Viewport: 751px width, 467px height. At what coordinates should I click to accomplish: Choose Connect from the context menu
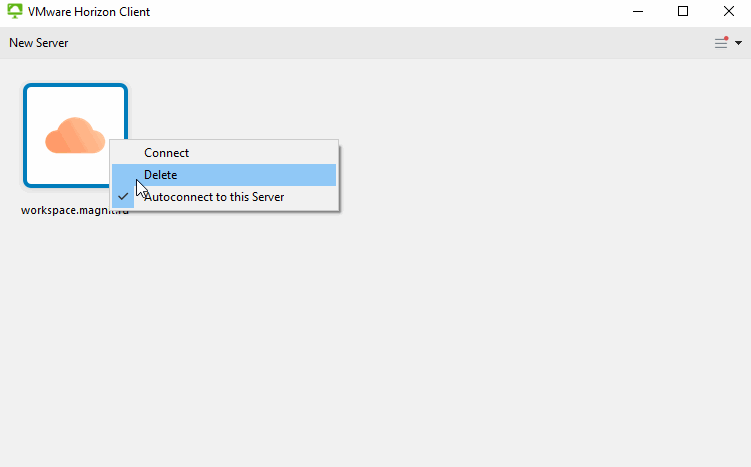click(x=166, y=153)
